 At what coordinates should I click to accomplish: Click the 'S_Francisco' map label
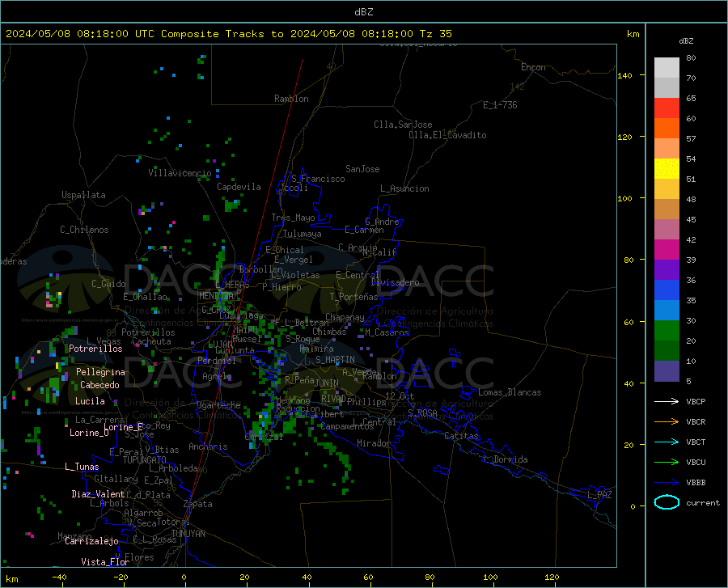[318, 179]
